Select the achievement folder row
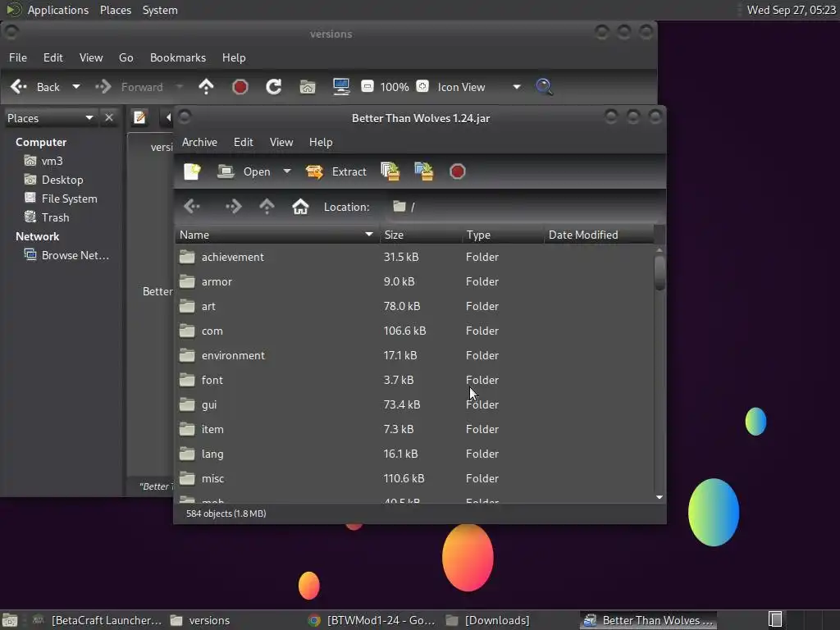 (414, 257)
